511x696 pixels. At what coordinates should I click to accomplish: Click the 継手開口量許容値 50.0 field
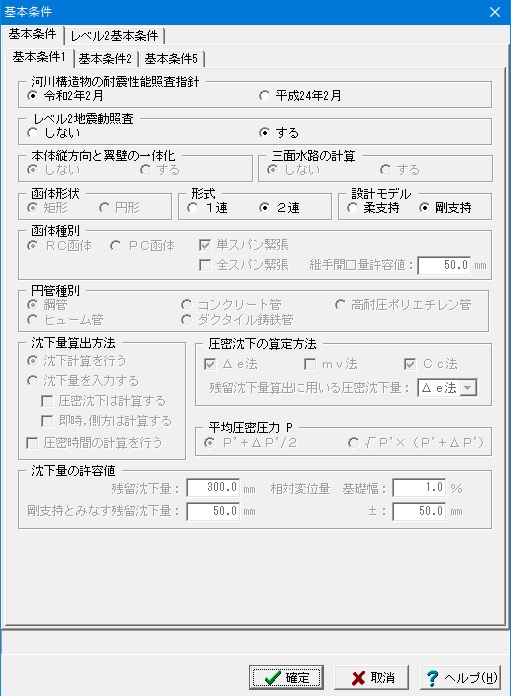pos(444,265)
